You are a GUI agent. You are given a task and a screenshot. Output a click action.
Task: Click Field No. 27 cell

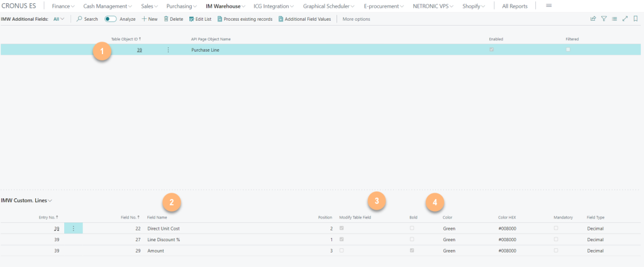point(138,239)
